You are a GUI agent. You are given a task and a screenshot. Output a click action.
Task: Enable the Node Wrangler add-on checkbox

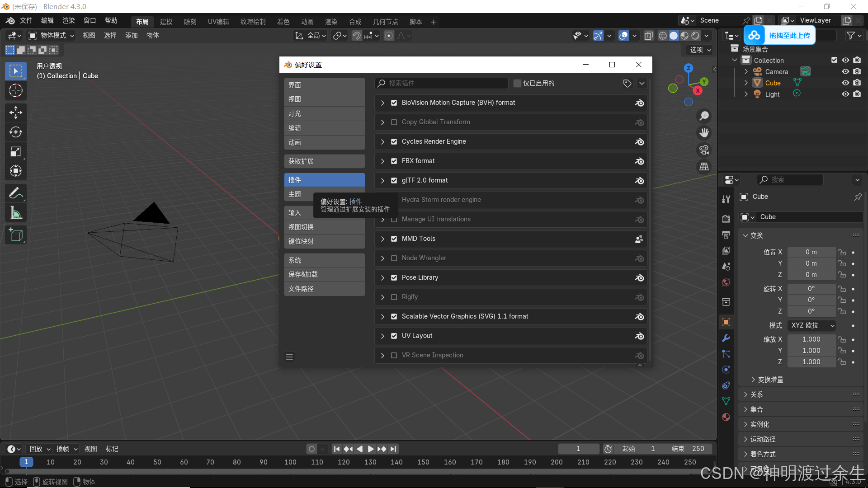[394, 258]
